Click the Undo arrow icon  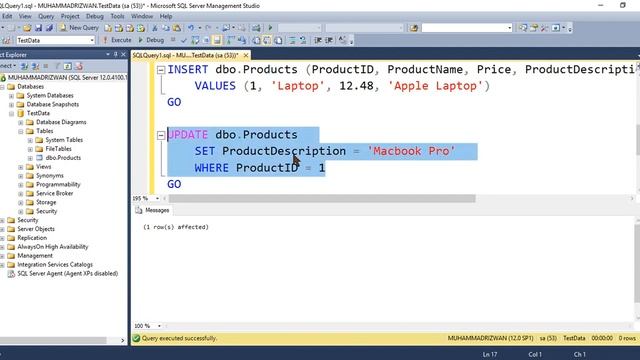(191, 28)
